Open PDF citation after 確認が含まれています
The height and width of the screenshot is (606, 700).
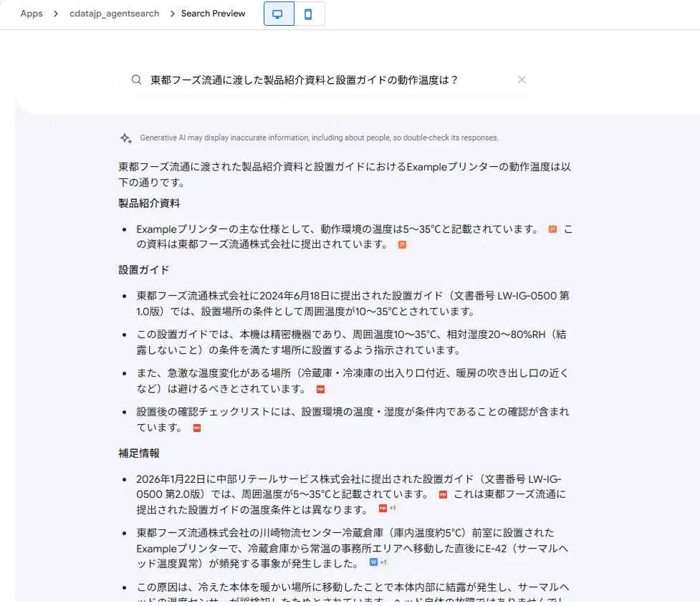click(197, 428)
